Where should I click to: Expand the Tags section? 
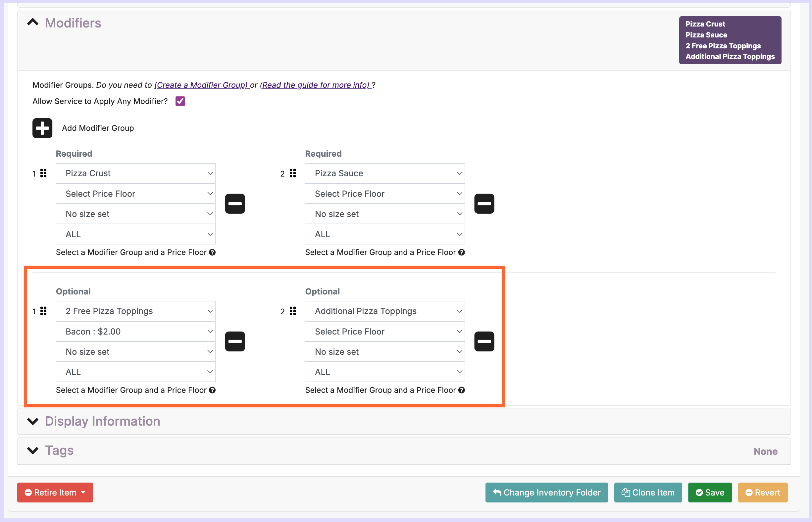(x=33, y=450)
